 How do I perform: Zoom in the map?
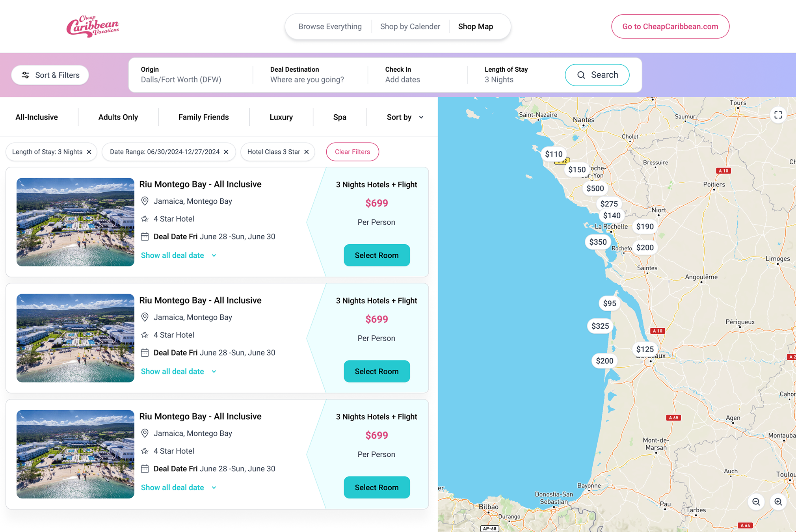(x=778, y=502)
